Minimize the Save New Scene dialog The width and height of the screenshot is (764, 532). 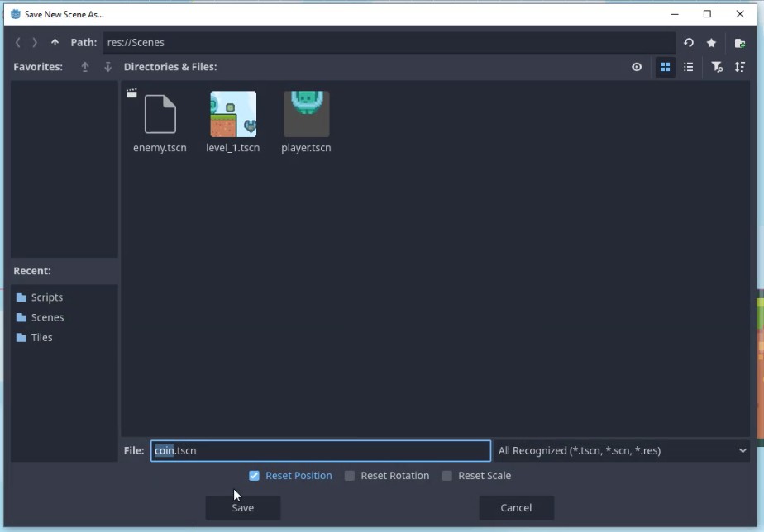click(675, 14)
